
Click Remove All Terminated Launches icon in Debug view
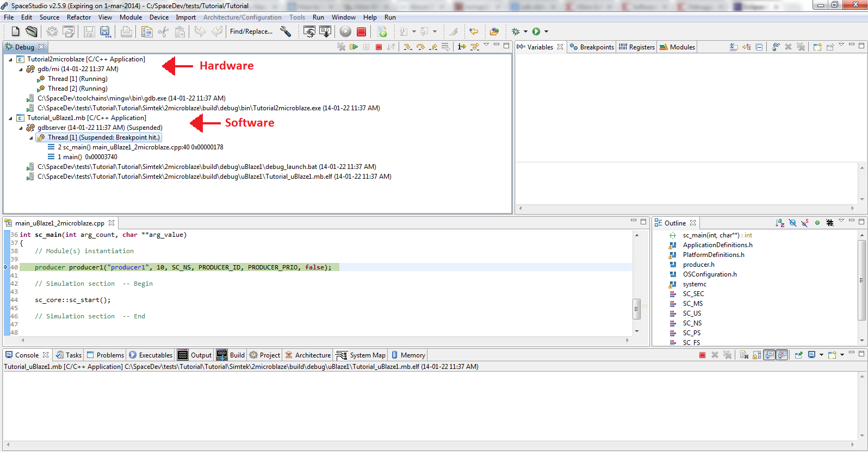click(x=341, y=47)
